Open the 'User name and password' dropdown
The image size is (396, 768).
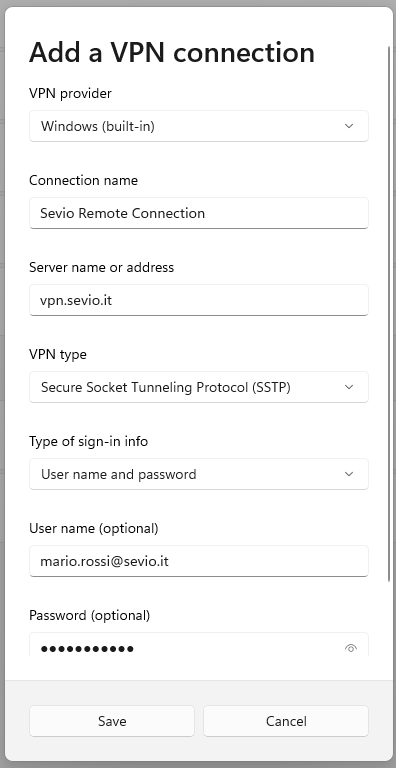[198, 474]
